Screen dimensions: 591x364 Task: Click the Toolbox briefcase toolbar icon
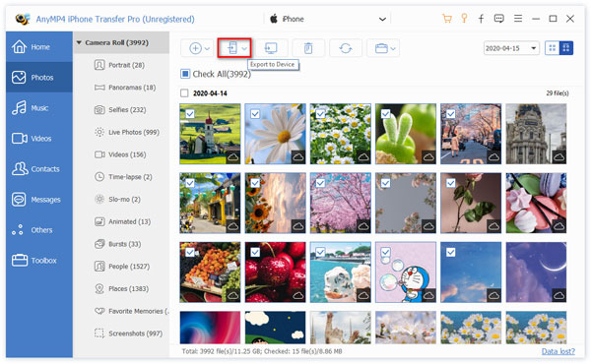coord(381,48)
